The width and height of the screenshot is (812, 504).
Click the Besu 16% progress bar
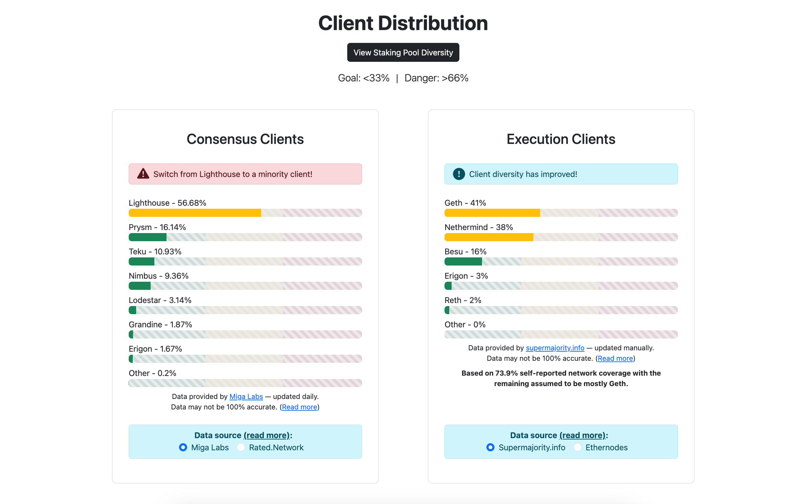pyautogui.click(x=561, y=261)
